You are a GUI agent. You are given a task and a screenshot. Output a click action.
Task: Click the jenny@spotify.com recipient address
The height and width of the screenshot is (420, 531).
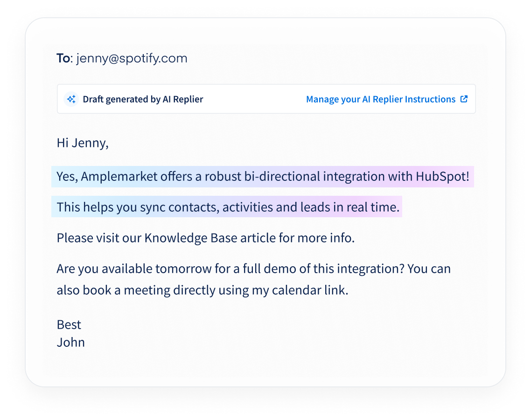tap(132, 58)
